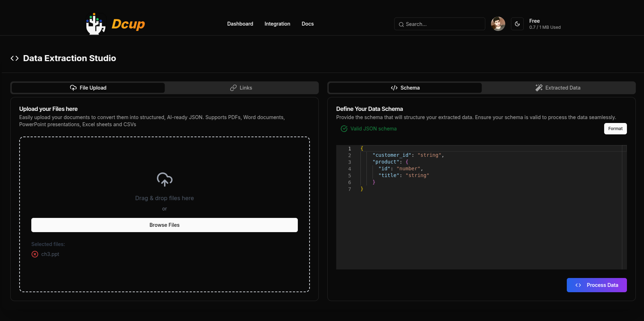Click the magic wand icon in Extracted Data tab
The height and width of the screenshot is (321, 644).
[x=539, y=88]
